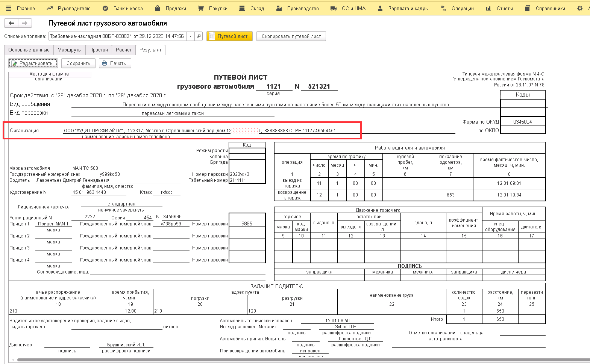Open the ОС и НМА section
The height and width of the screenshot is (364, 590).
click(x=348, y=8)
